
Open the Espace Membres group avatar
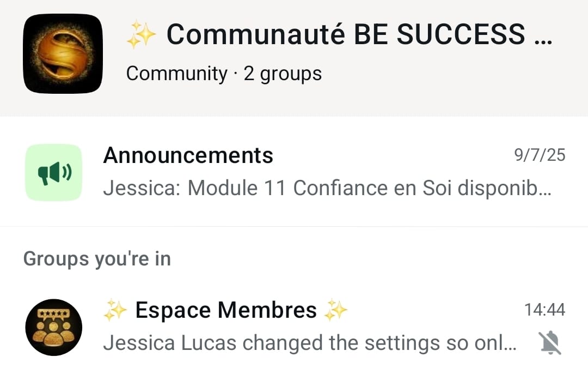[x=53, y=328]
